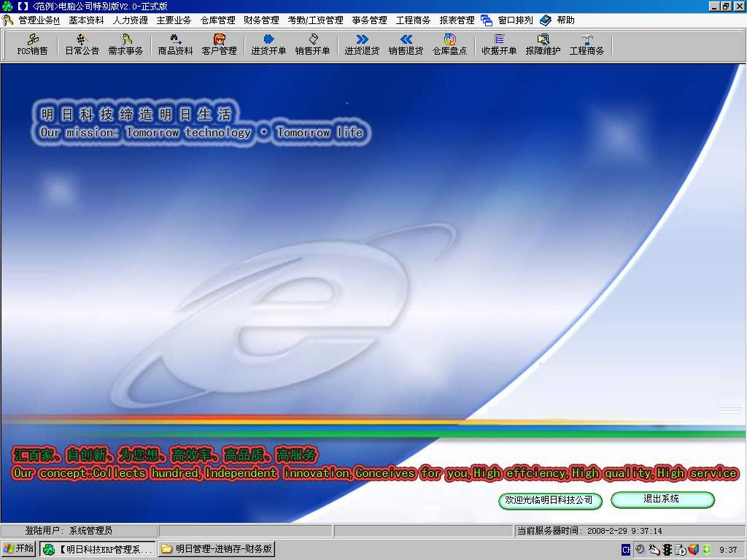Open the 考勤/工资管理 menu

coord(315,20)
